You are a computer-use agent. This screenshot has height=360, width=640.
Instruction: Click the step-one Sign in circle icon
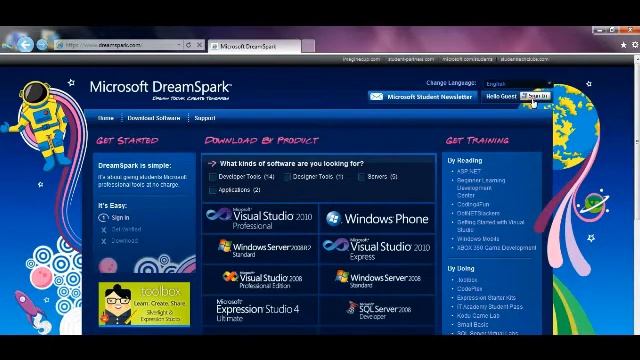click(x=103, y=218)
